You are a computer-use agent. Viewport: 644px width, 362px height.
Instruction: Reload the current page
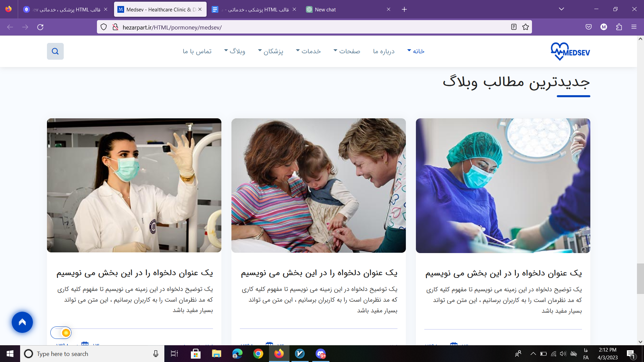40,27
